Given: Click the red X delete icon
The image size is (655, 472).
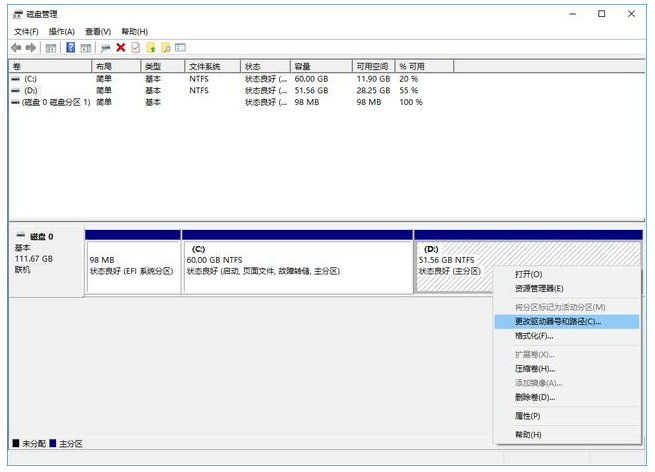Looking at the screenshot, I should [121, 48].
